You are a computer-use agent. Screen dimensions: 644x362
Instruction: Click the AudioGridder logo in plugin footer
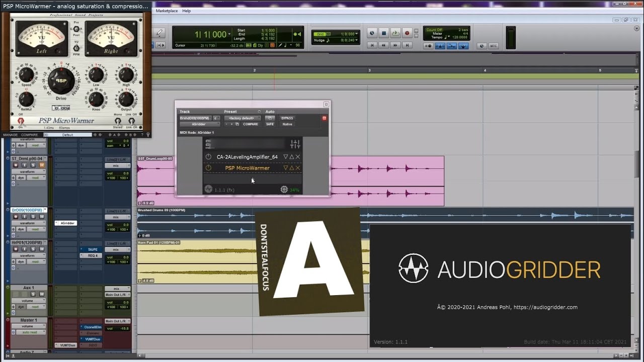(x=208, y=190)
